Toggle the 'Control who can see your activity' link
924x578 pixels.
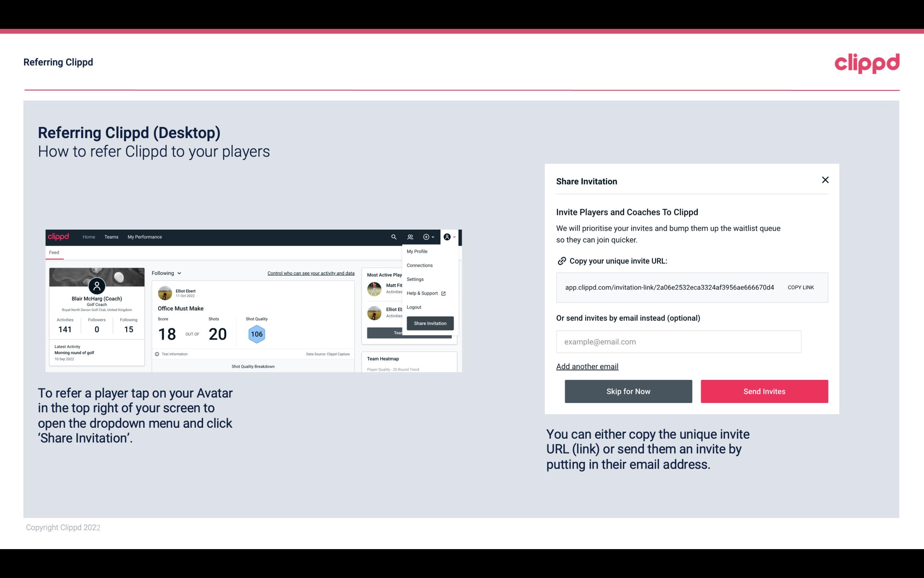coord(311,272)
